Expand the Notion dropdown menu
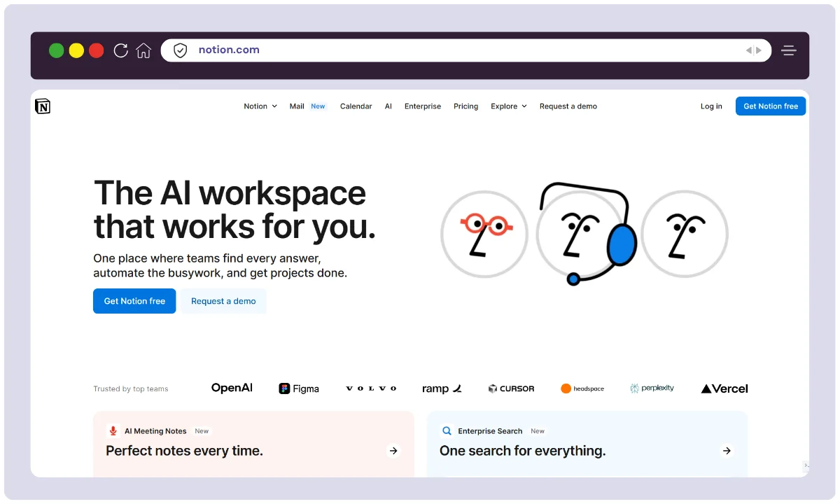The height and width of the screenshot is (504, 840). (260, 106)
